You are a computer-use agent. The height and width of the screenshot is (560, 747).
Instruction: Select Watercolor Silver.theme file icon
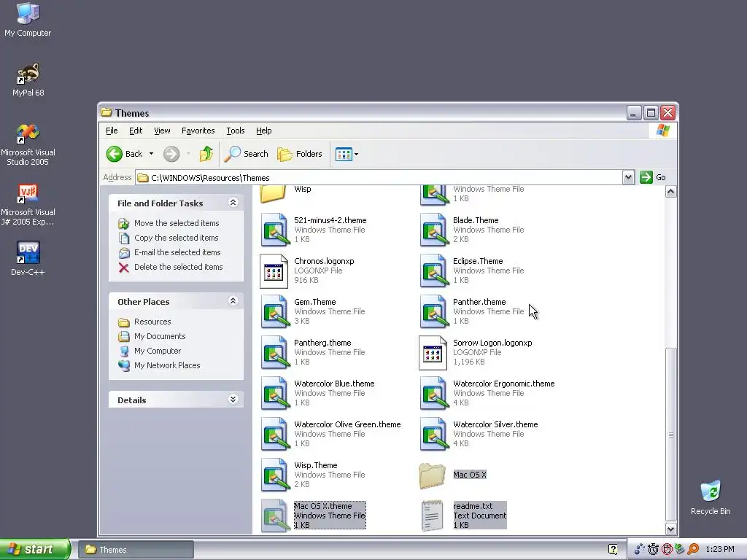[433, 435]
